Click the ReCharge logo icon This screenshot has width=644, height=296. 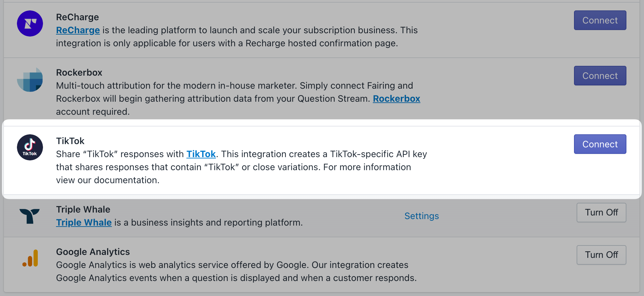tap(30, 23)
